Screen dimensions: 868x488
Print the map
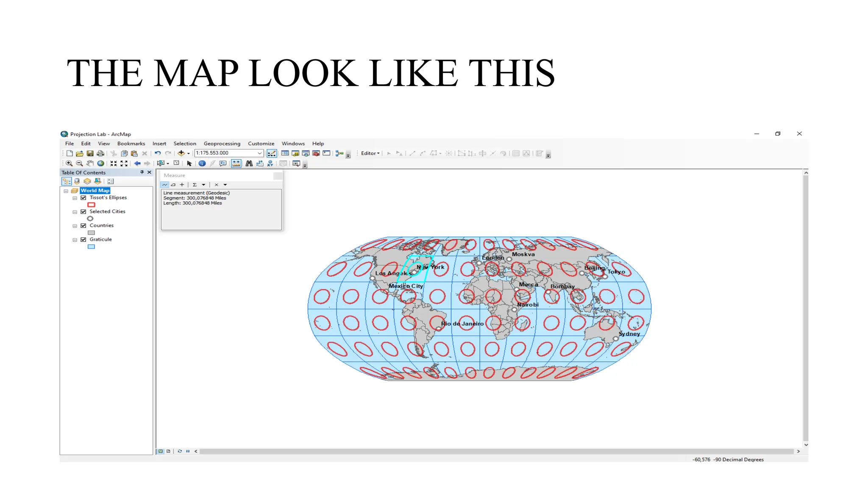click(x=100, y=153)
